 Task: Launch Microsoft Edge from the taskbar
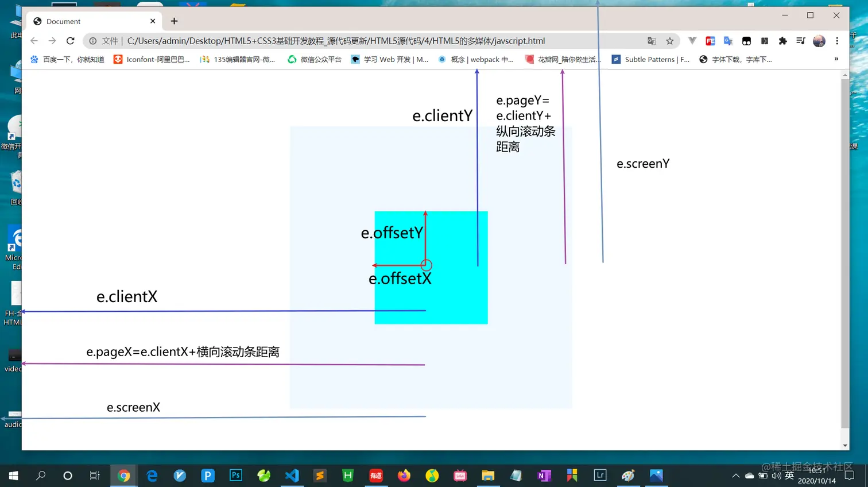tap(152, 476)
